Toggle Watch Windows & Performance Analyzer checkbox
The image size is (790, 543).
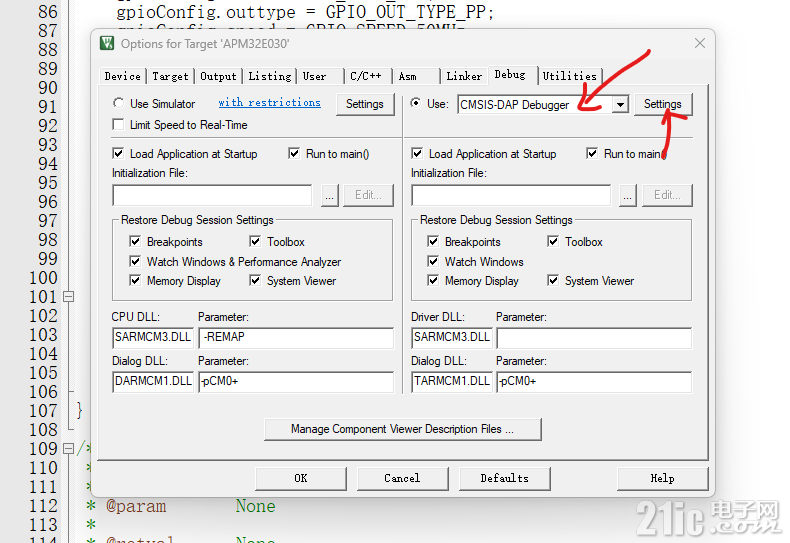pyautogui.click(x=135, y=261)
